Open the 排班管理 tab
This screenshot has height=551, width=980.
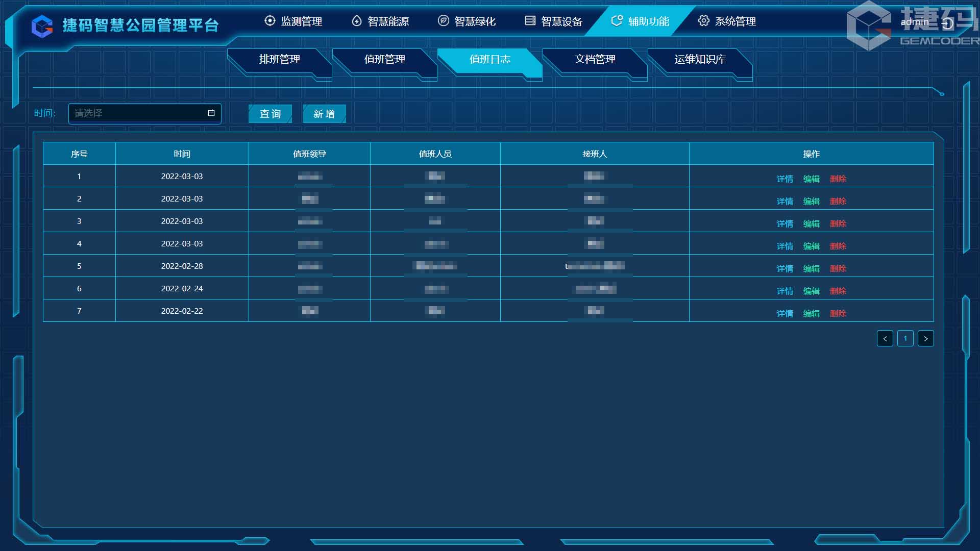[x=279, y=60]
